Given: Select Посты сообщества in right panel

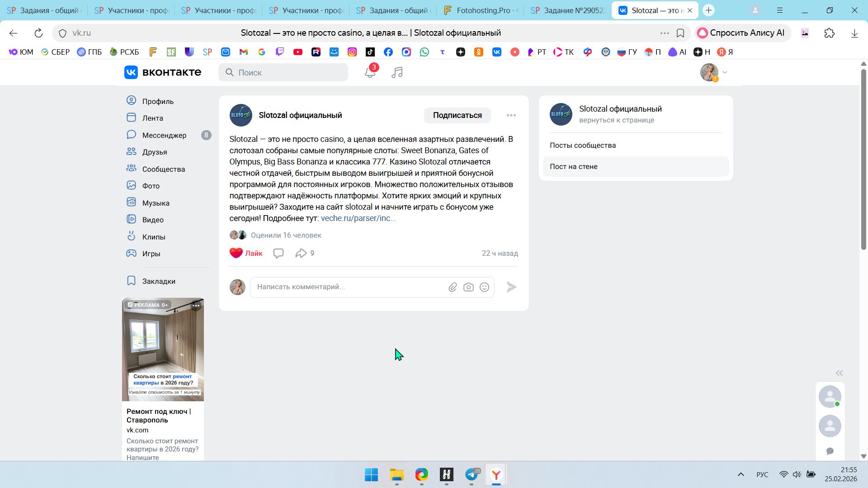Looking at the screenshot, I should click(x=583, y=145).
